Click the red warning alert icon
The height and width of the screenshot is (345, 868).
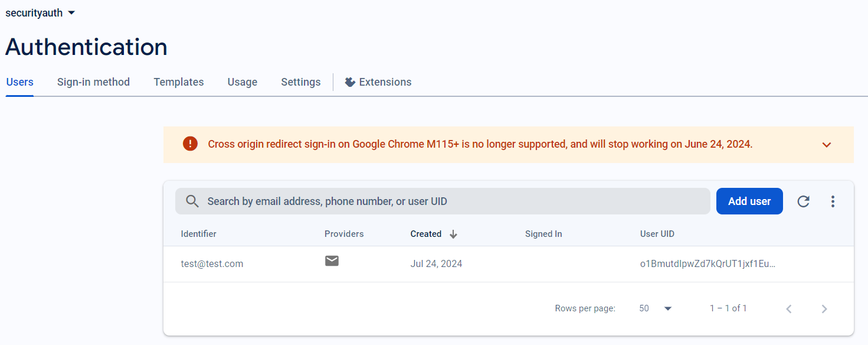(x=190, y=144)
